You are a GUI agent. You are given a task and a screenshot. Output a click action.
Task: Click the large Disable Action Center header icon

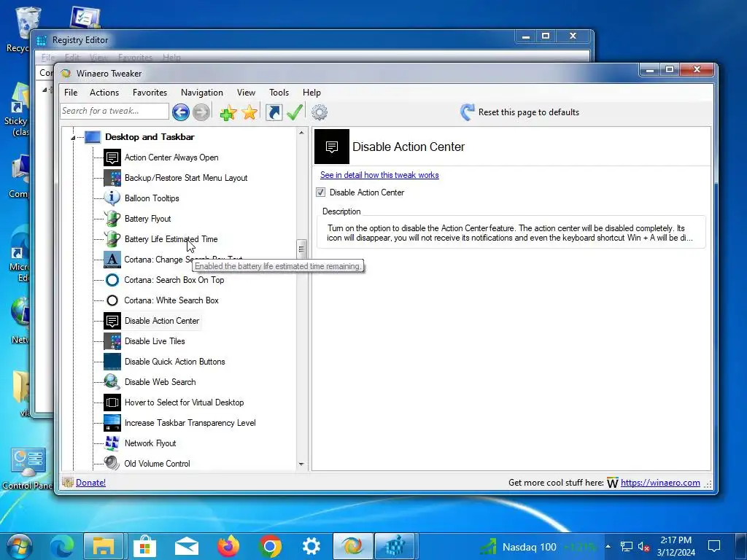tap(332, 147)
